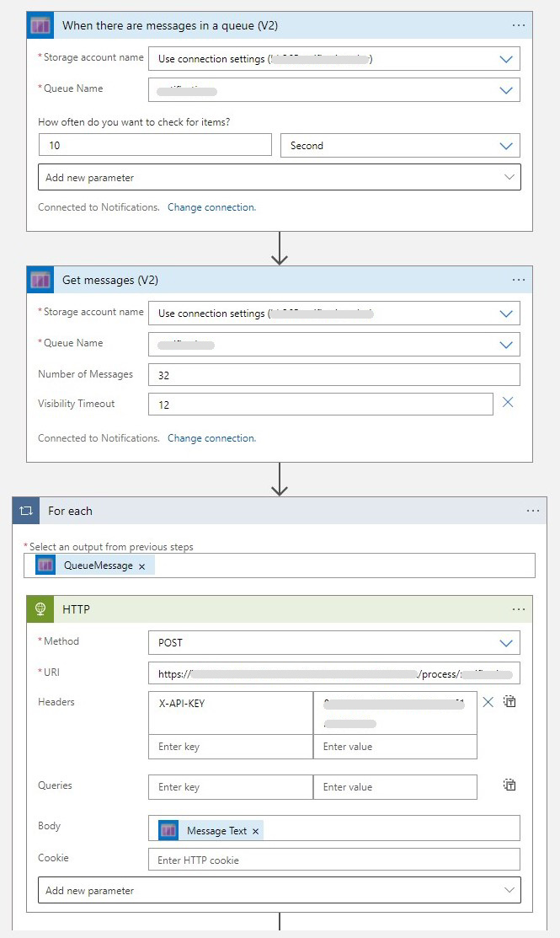The height and width of the screenshot is (938, 560).
Task: Delete the X-API-KEY header row
Action: pyautogui.click(x=488, y=702)
